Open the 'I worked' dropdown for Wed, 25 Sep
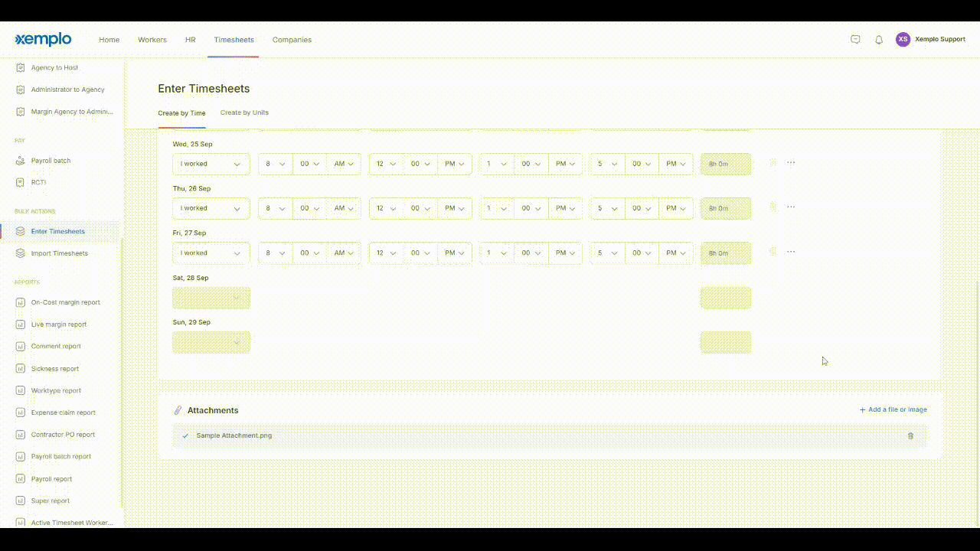Screen dimensions: 980x551 [x=211, y=165]
